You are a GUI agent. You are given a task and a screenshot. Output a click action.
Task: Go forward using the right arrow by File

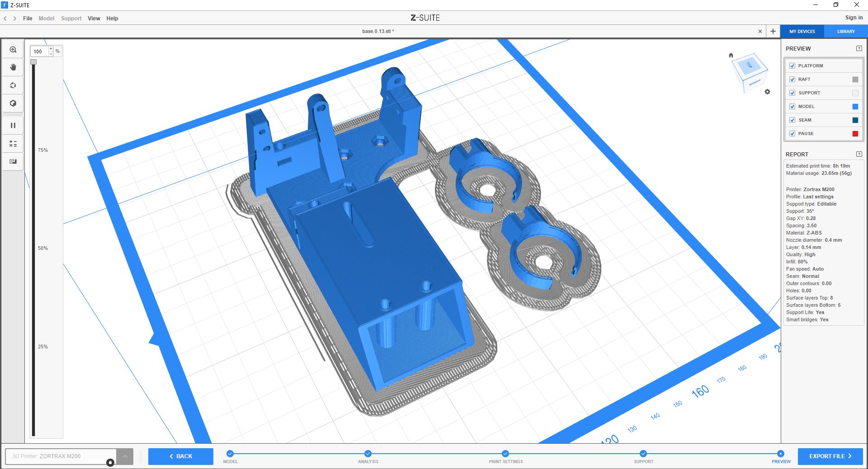click(15, 19)
